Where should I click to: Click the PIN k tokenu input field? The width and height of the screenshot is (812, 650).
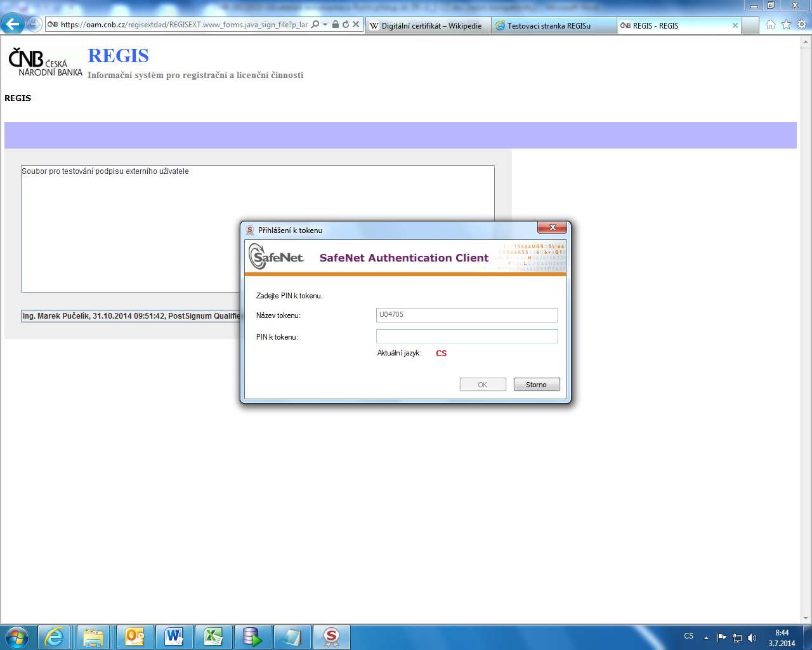click(x=467, y=336)
